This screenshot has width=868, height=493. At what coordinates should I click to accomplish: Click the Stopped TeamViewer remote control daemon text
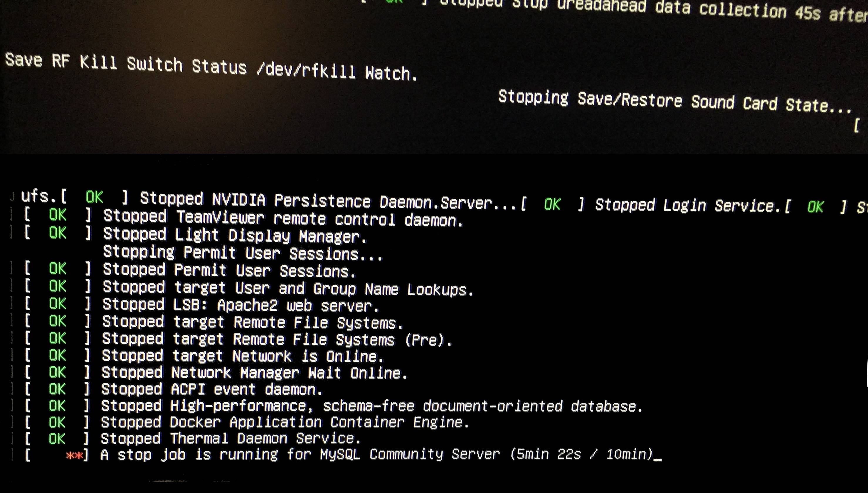tap(283, 218)
